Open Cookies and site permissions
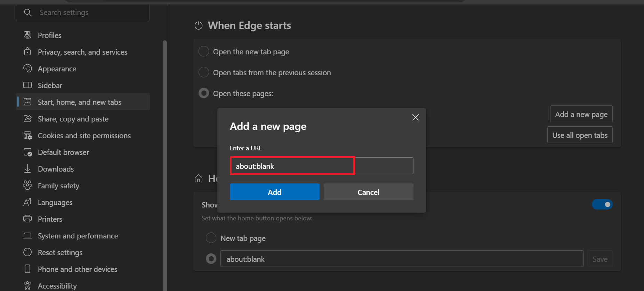Viewport: 644px width, 291px height. [x=83, y=135]
